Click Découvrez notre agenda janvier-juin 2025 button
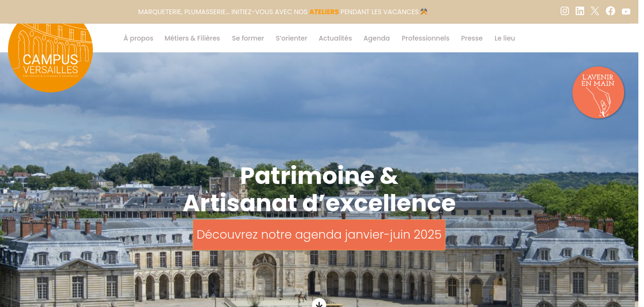This screenshot has height=307, width=644. 319,234
